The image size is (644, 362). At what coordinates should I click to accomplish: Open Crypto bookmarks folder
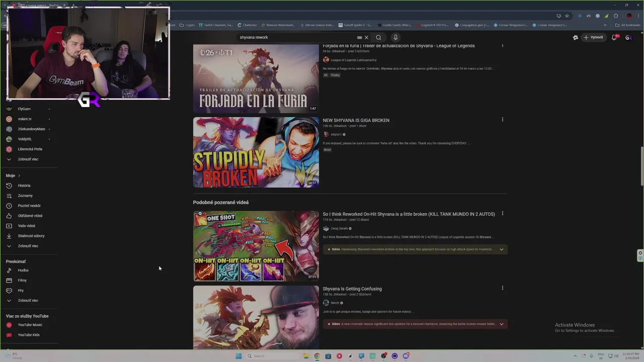click(187, 25)
